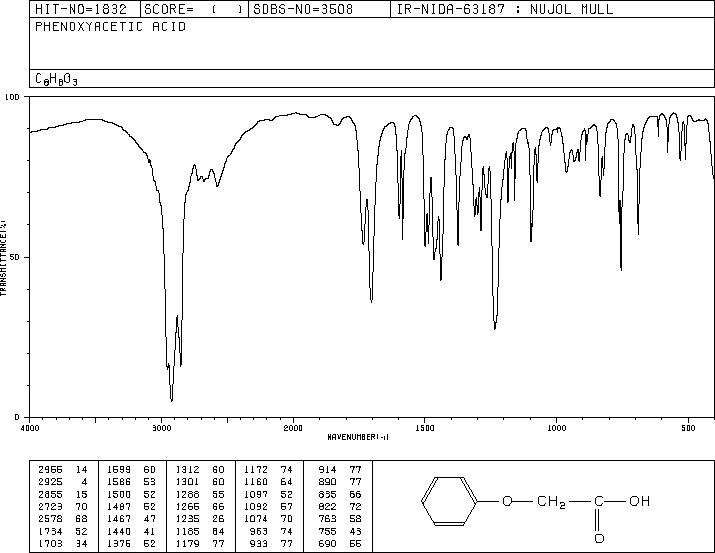This screenshot has width=715, height=553.
Task: Select the molecular formula C8H8O3
Action: pos(57,80)
